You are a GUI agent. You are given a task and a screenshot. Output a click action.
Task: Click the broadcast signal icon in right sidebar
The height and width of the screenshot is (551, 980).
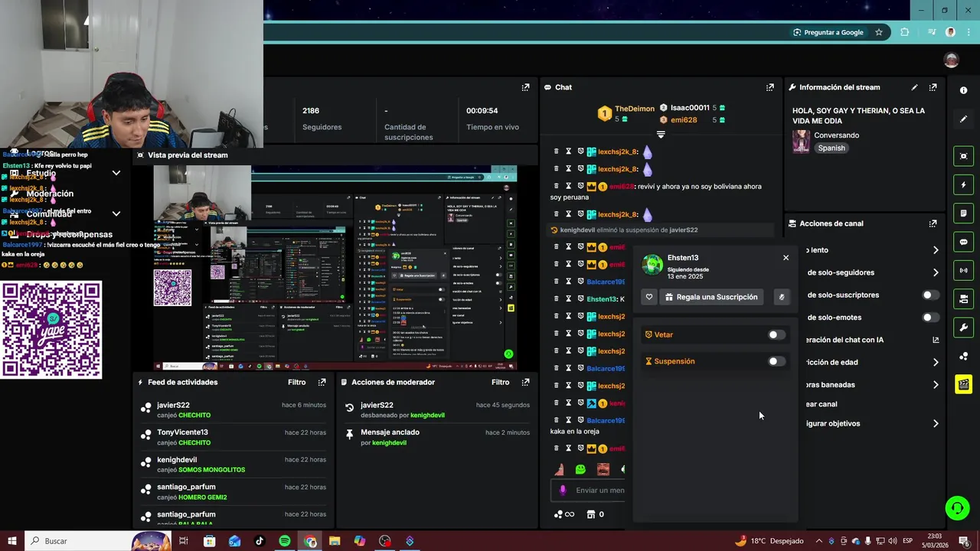[963, 270]
